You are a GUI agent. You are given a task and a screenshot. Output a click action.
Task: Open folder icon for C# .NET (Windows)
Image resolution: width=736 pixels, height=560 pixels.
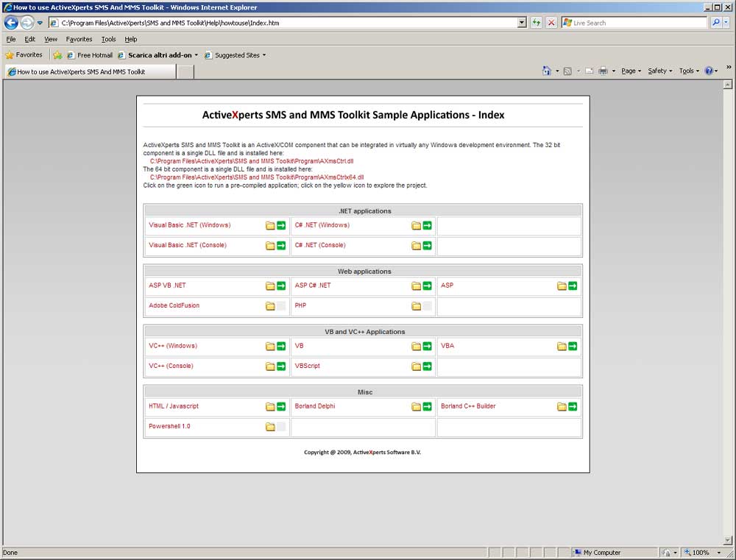point(417,226)
